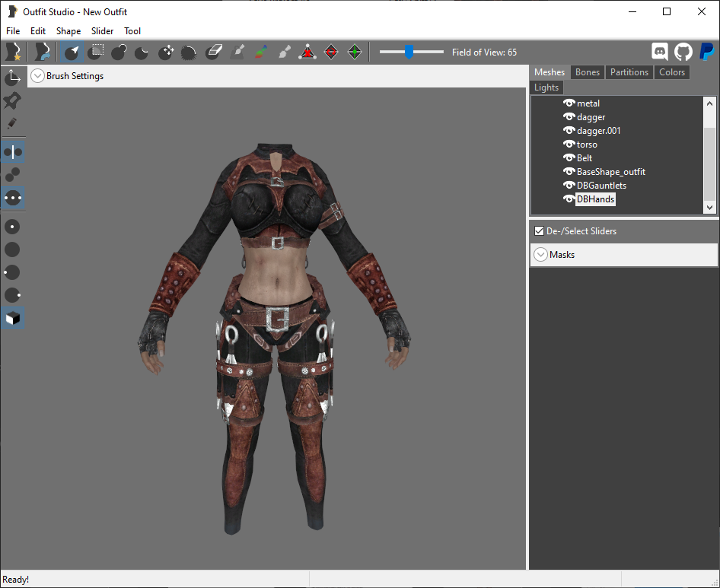Screen dimensions: 720x588
Task: Toggle X-Mirror brush option
Action: (x=12, y=152)
